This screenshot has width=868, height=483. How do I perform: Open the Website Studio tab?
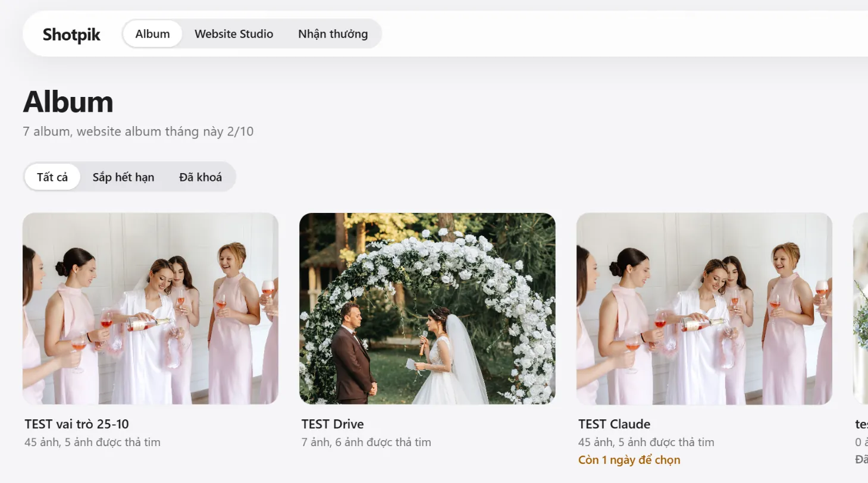[234, 34]
